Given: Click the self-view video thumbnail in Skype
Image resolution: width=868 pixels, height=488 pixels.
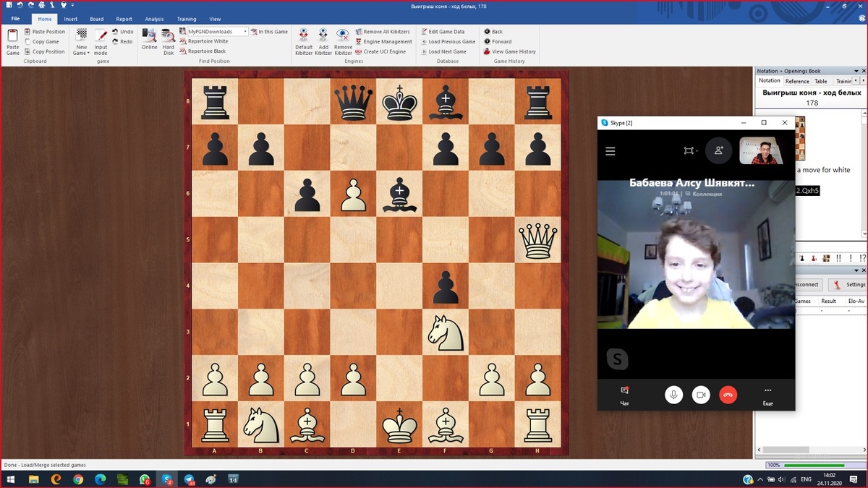Looking at the screenshot, I should pyautogui.click(x=761, y=151).
